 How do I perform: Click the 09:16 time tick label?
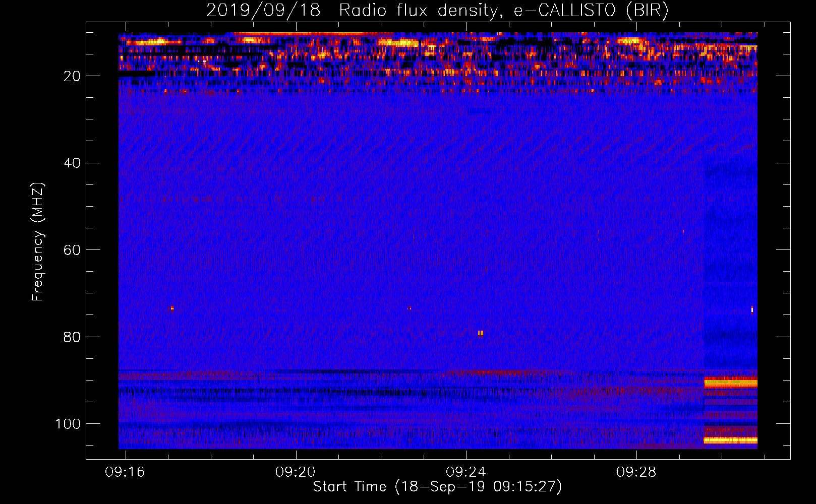click(125, 472)
